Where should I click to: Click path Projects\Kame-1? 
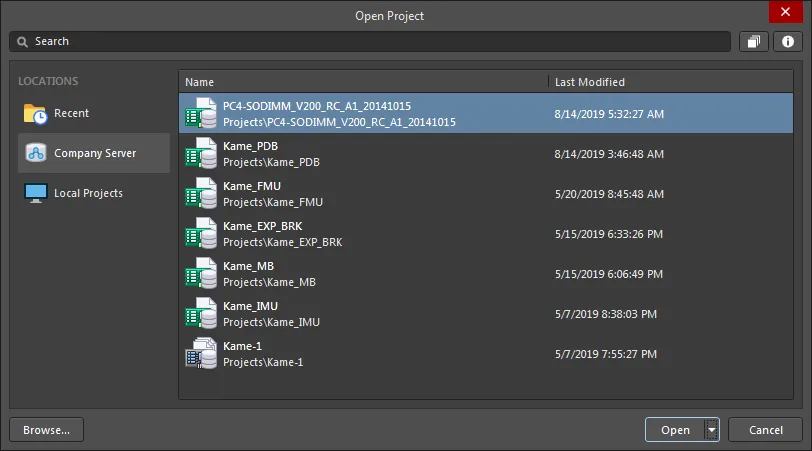click(263, 362)
